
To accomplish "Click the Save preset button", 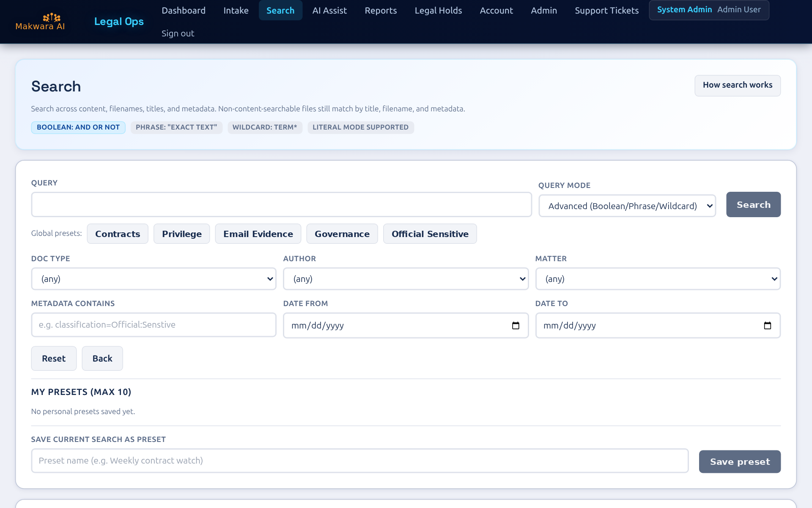I will (740, 462).
